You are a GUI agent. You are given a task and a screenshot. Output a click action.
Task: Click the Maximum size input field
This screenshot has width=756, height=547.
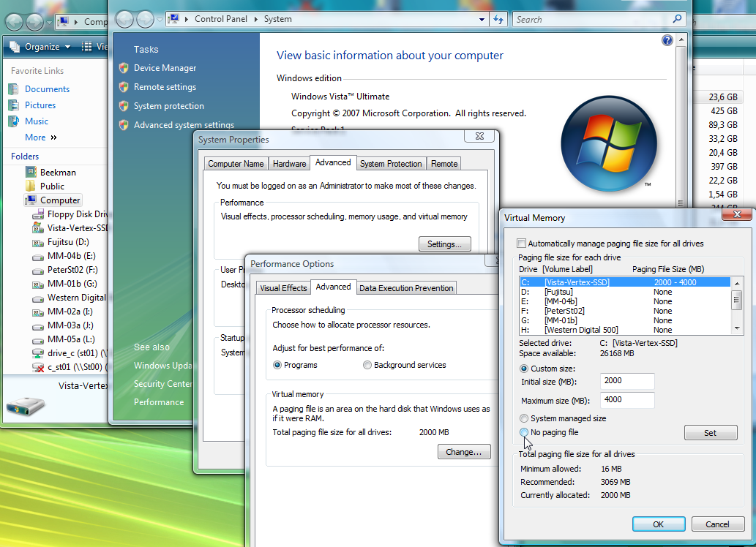click(x=627, y=399)
